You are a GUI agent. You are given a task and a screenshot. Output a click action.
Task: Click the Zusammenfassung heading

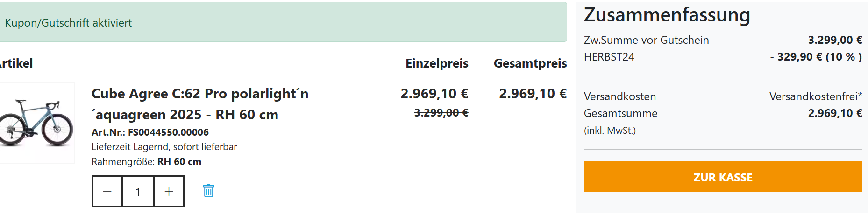coord(667,15)
